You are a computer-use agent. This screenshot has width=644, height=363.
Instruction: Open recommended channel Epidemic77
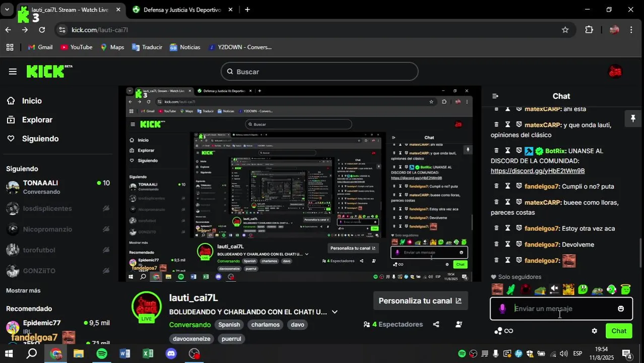(x=58, y=327)
